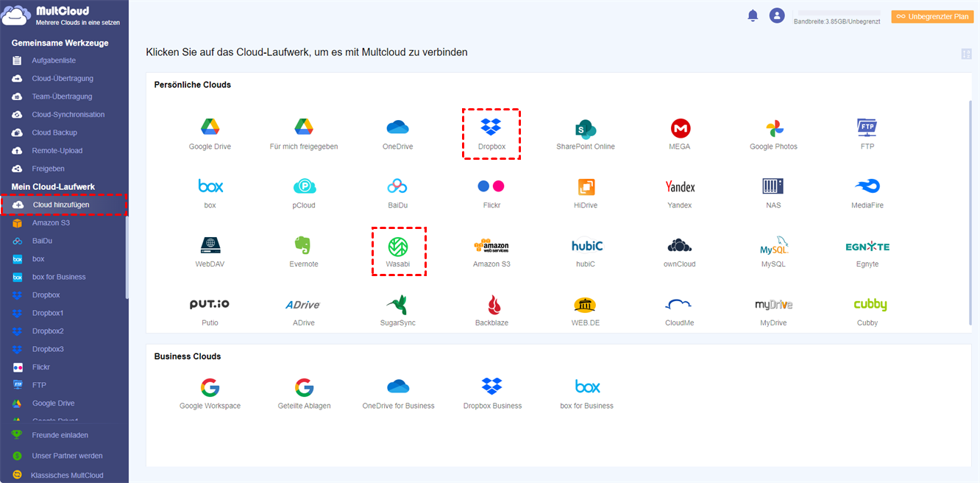This screenshot has height=483, width=980.
Task: Select the ownCloud icon
Action: pyautogui.click(x=680, y=245)
